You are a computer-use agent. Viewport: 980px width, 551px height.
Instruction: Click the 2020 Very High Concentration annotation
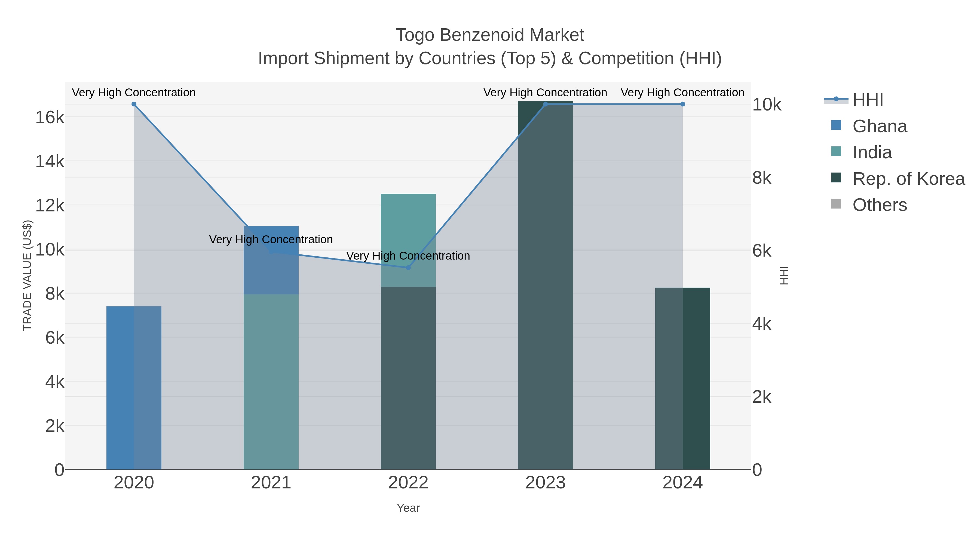[134, 93]
